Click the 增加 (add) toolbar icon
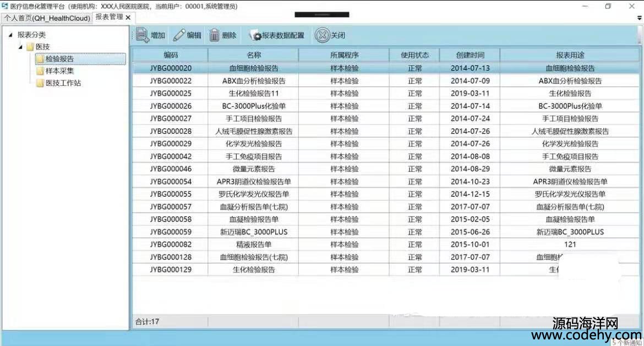Image resolution: width=644 pixels, height=346 pixels. [143, 35]
